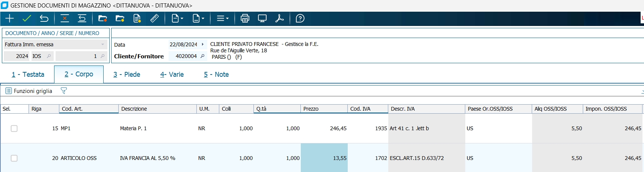Click the U.M. column header

coord(208,109)
